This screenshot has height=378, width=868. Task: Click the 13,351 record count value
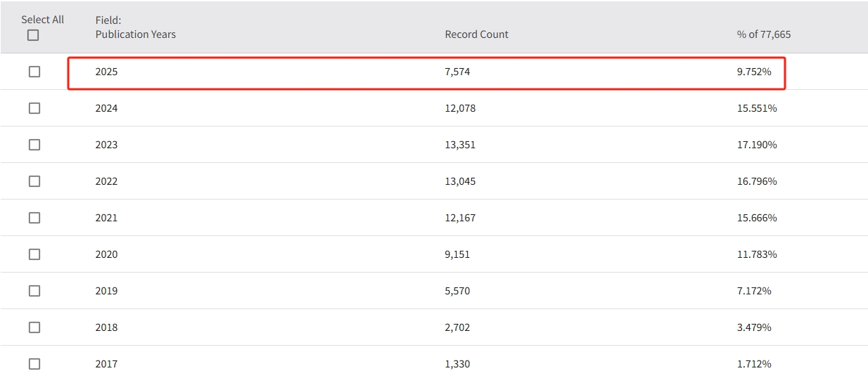click(x=460, y=145)
